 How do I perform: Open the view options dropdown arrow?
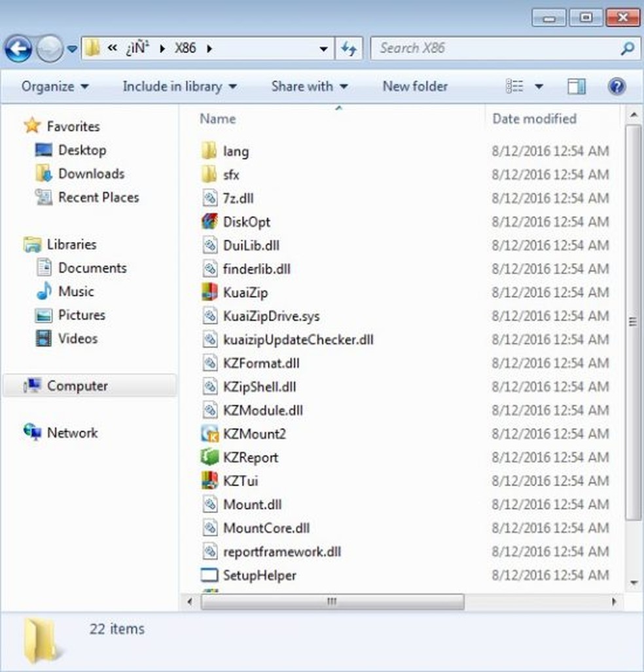point(539,86)
